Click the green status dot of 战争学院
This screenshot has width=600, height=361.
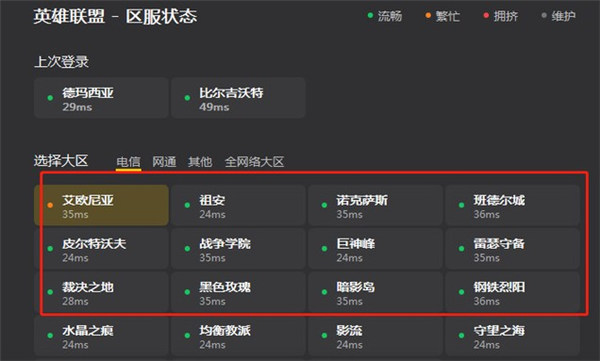(x=187, y=249)
